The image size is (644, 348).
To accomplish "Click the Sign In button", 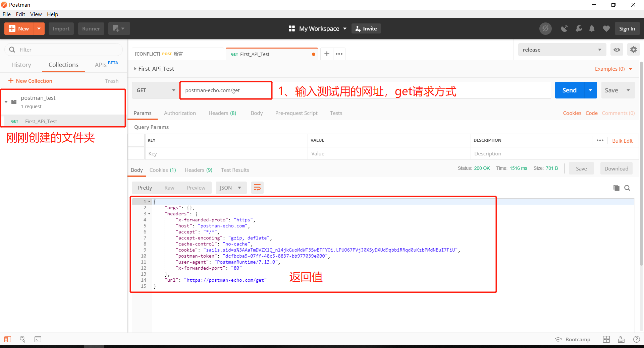I will click(x=627, y=29).
